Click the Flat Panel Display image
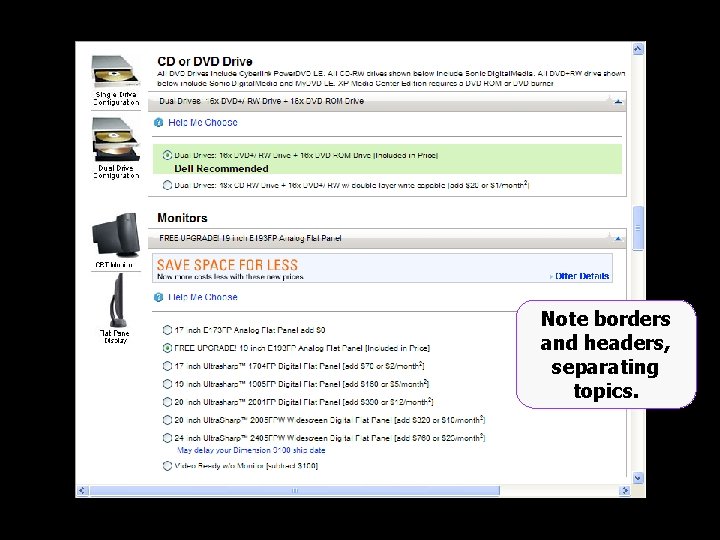The width and height of the screenshot is (720, 540). (116, 300)
